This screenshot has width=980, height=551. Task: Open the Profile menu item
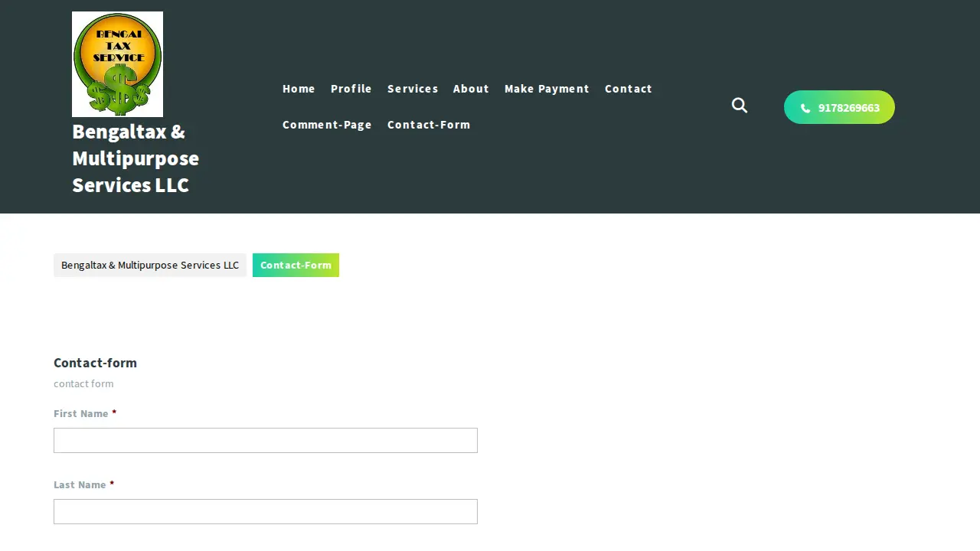click(x=351, y=89)
